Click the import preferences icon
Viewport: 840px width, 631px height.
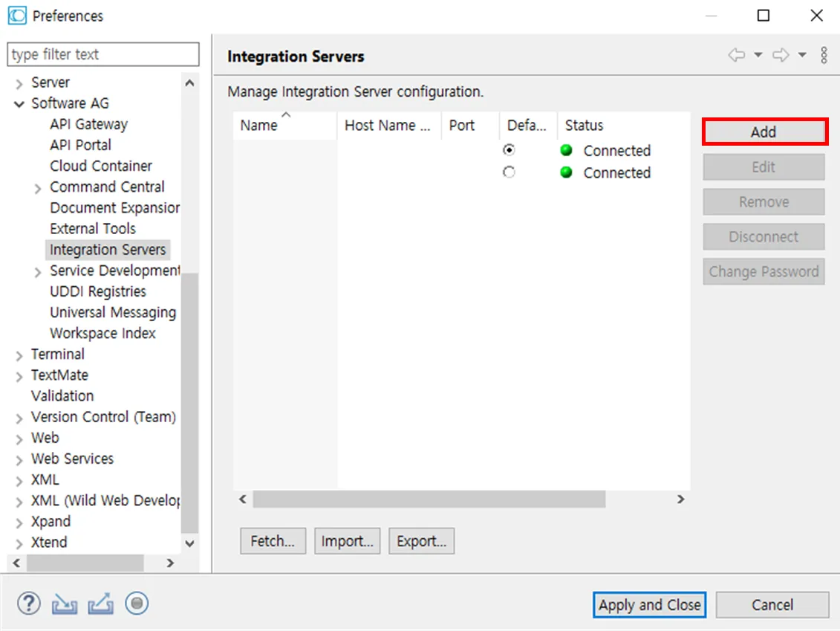point(65,604)
